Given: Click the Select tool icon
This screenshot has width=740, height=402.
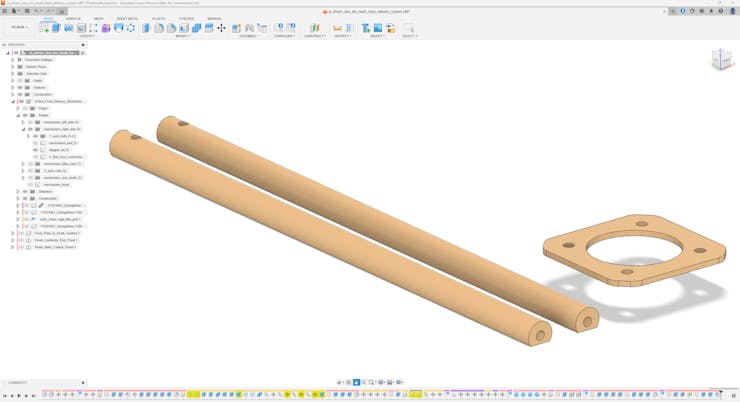Looking at the screenshot, I should pos(408,28).
